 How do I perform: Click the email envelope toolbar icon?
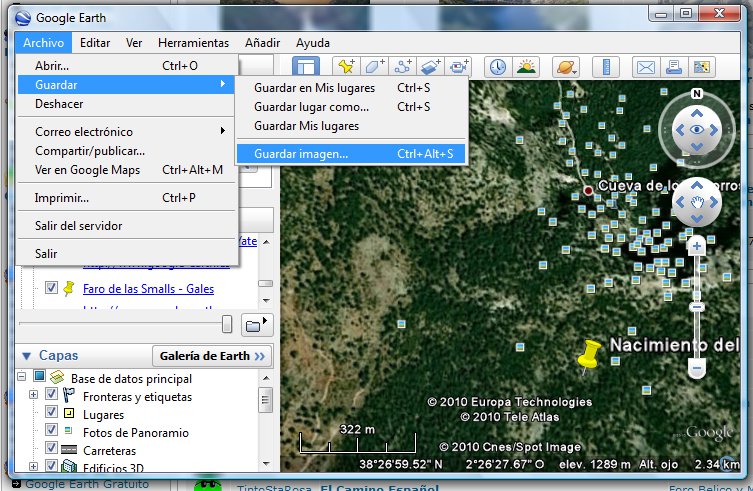click(x=646, y=67)
